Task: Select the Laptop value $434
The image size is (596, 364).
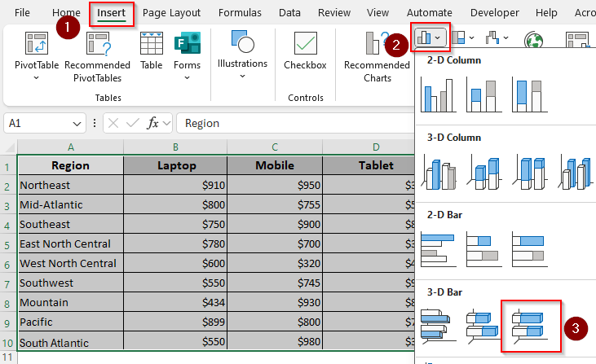Action: (175, 302)
